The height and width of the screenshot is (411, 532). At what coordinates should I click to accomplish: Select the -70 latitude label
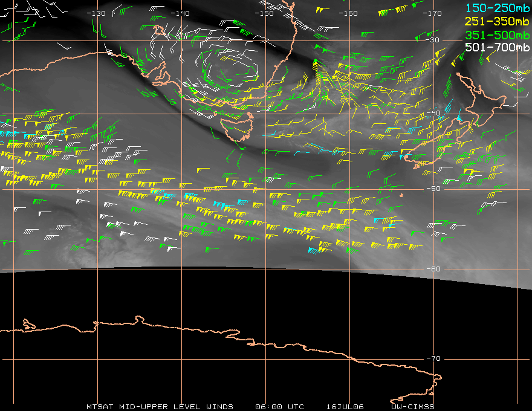coord(433,359)
